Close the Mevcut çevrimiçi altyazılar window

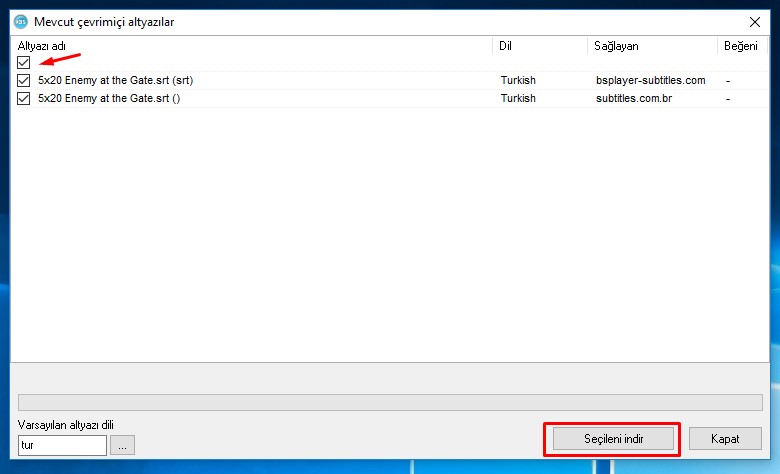pyautogui.click(x=754, y=21)
